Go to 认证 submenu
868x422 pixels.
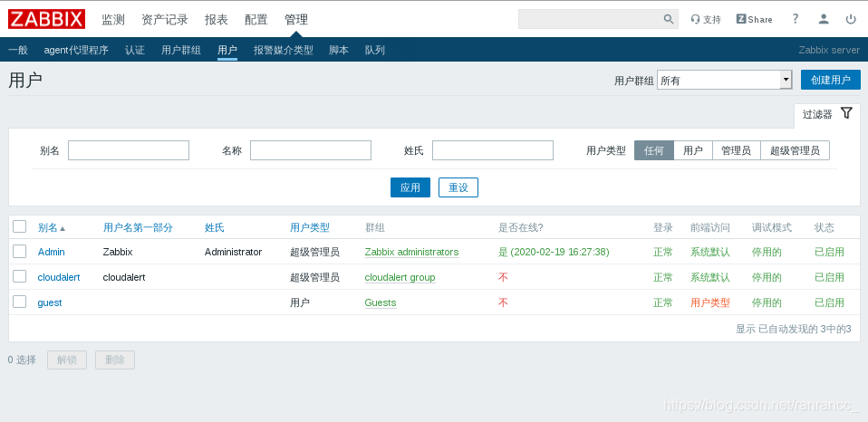point(134,51)
